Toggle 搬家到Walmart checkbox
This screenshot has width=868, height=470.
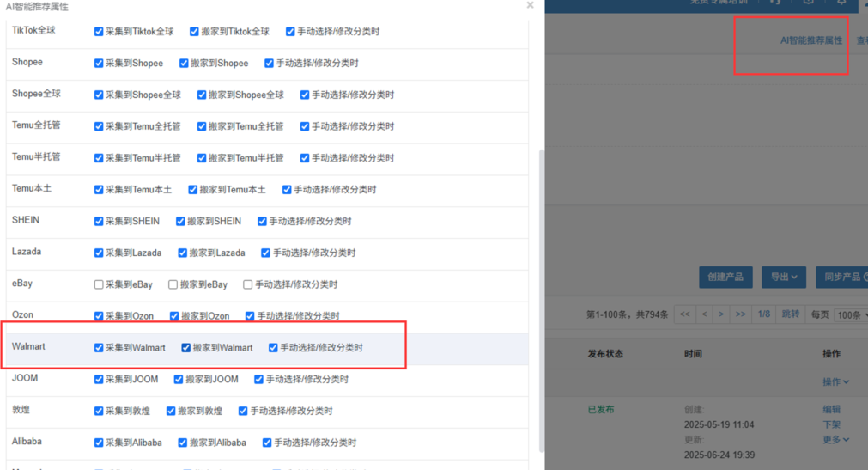click(186, 347)
